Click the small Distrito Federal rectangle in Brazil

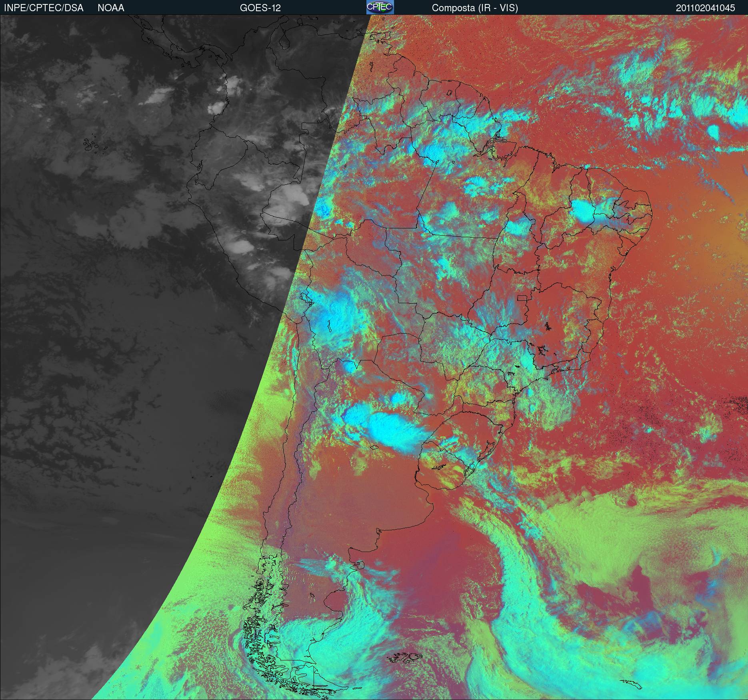(x=522, y=298)
